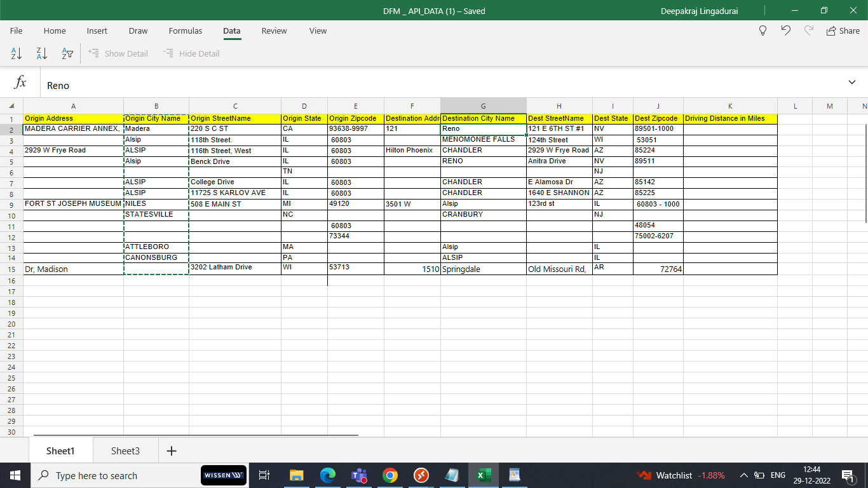Sort ascending A to Z icon
The height and width of the screenshot is (488, 868).
17,53
